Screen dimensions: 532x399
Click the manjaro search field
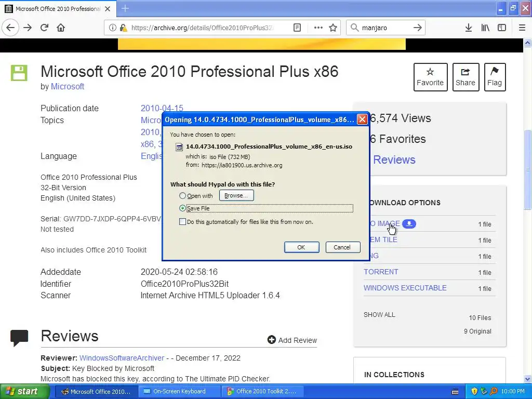(385, 28)
